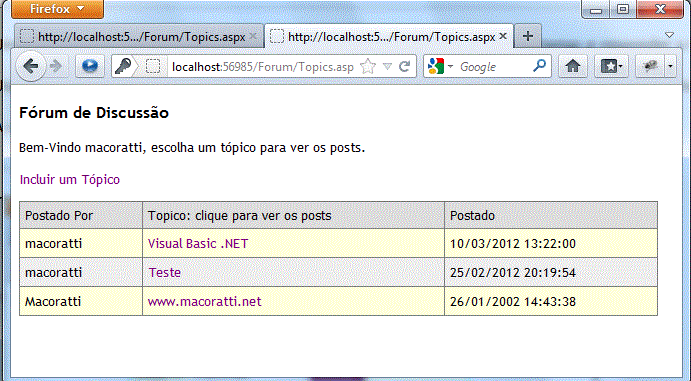Open the www.macoratti.net topic link
The image size is (691, 381).
tap(204, 302)
